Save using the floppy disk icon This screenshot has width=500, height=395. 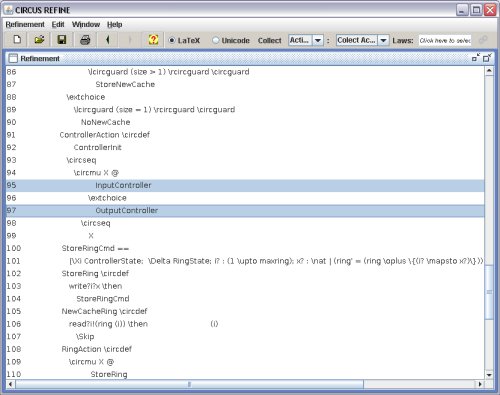pyautogui.click(x=62, y=40)
